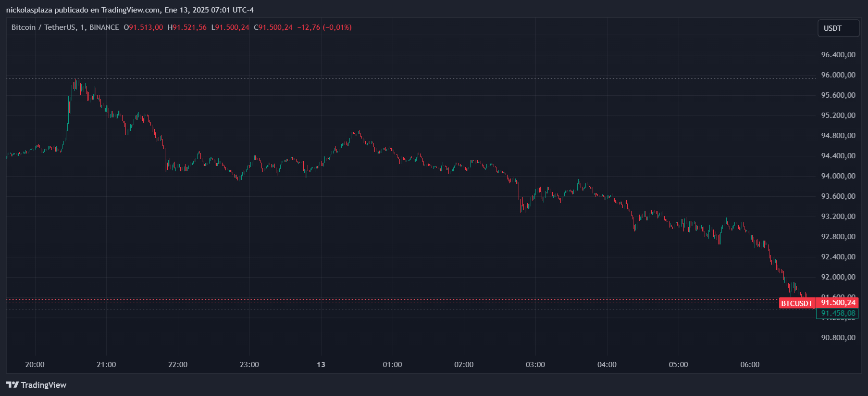Click the 01:00 time axis label
This screenshot has height=396, width=868.
pos(392,365)
